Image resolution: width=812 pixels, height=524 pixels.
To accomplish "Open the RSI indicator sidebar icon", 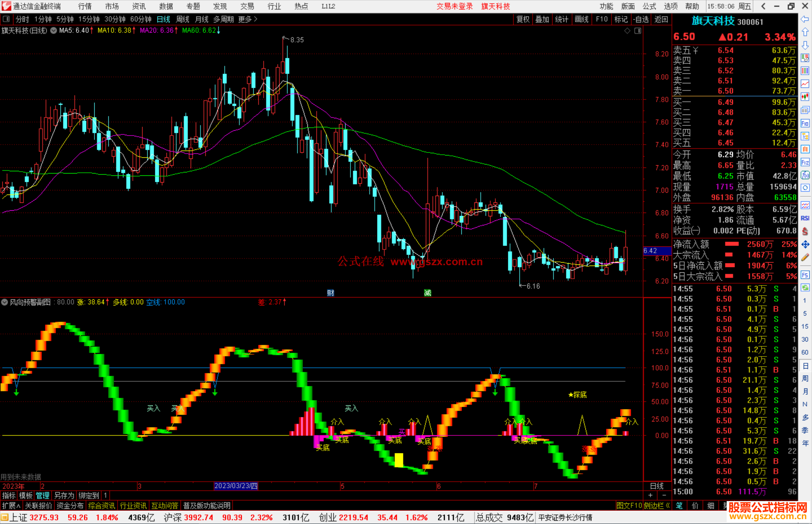I will (x=805, y=218).
